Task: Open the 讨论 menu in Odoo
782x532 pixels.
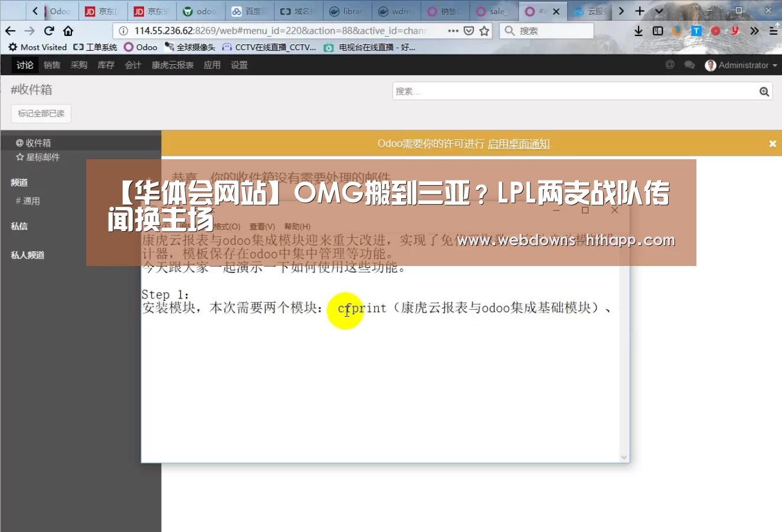Action: (25, 65)
